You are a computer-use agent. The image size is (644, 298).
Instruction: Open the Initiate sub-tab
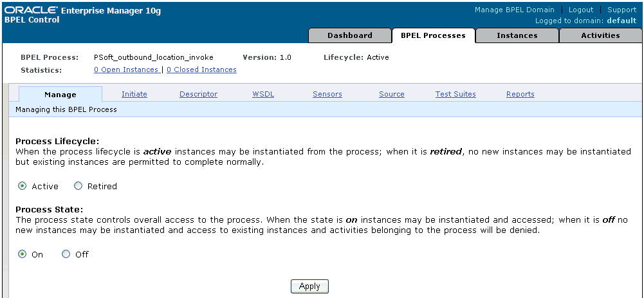coord(134,94)
